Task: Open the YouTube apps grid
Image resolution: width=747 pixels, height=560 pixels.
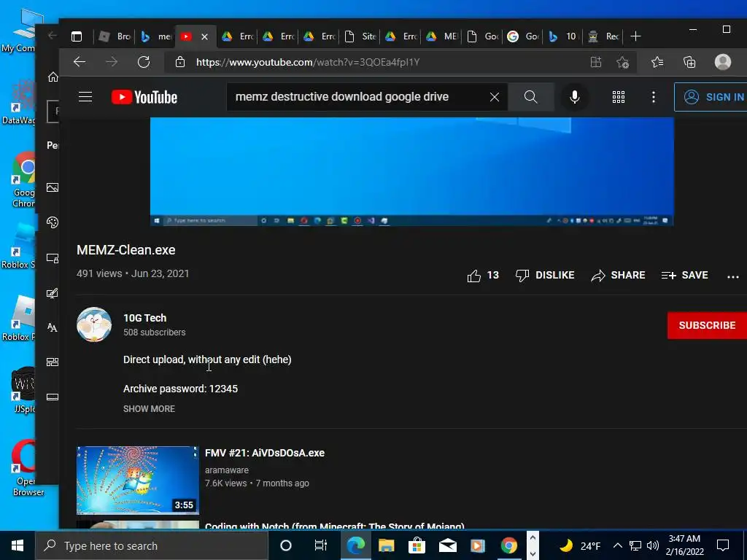Action: coord(619,97)
